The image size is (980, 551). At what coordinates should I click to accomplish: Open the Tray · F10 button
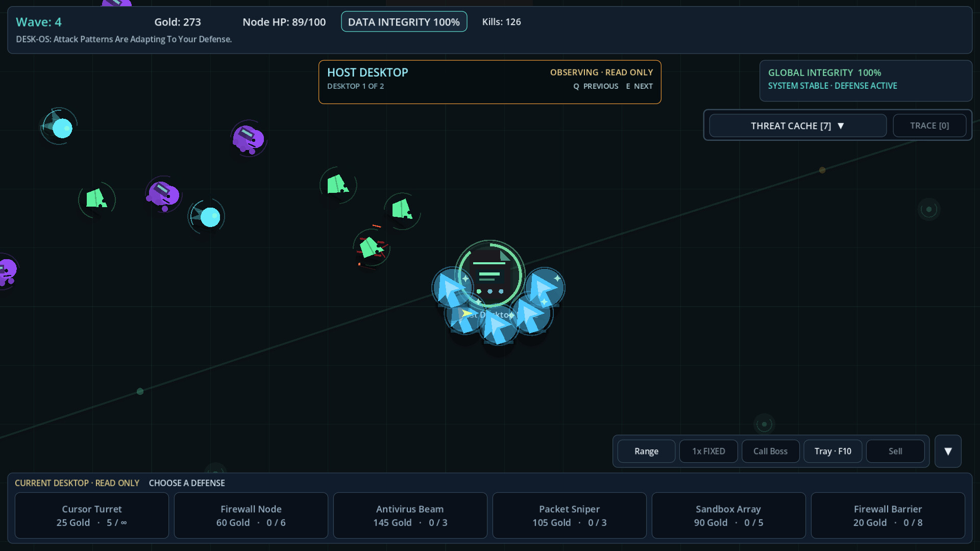(833, 451)
